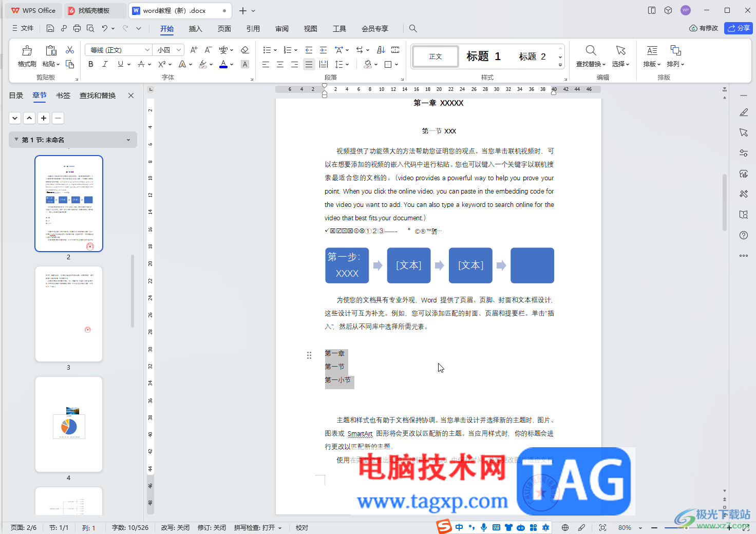This screenshot has width=756, height=534.
Task: Click the Format Painter (格式刷) icon
Action: click(27, 50)
